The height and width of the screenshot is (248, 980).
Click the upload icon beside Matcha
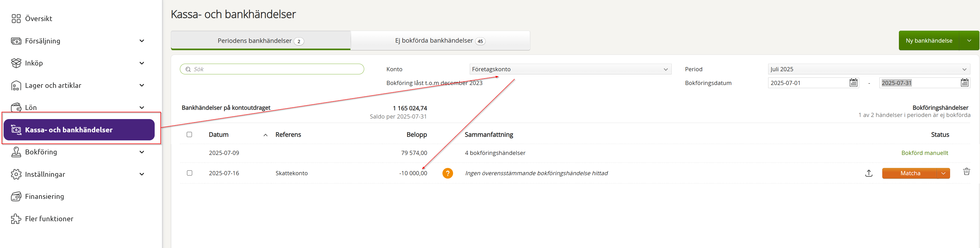tap(868, 173)
